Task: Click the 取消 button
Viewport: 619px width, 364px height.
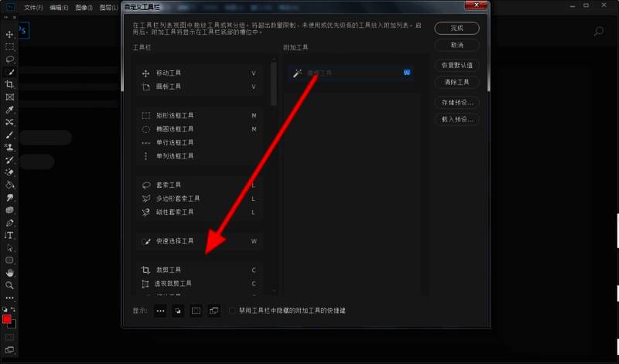Action: tap(457, 46)
